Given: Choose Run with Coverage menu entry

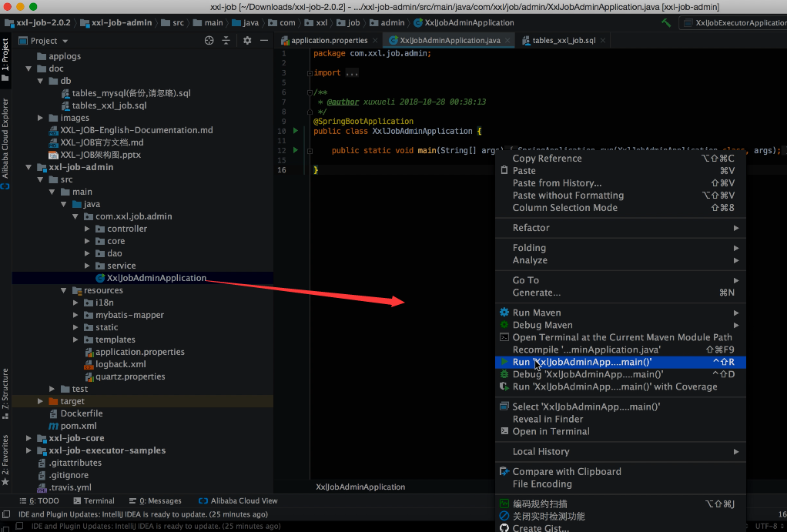Looking at the screenshot, I should tap(621, 387).
